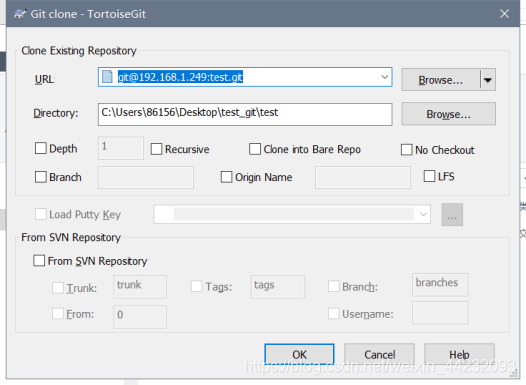Click the Origin Name input field
This screenshot has width=526, height=385.
pyautogui.click(x=363, y=177)
